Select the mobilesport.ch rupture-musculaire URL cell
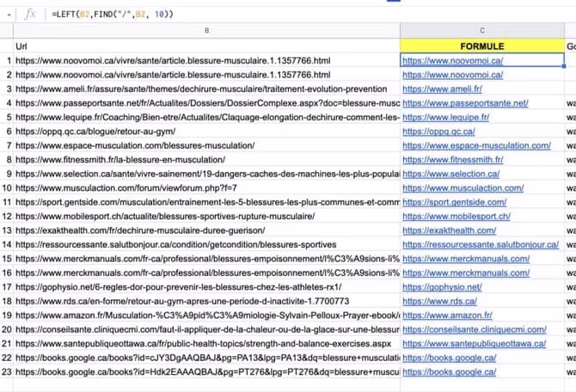The width and height of the screenshot is (576, 392). point(207,217)
